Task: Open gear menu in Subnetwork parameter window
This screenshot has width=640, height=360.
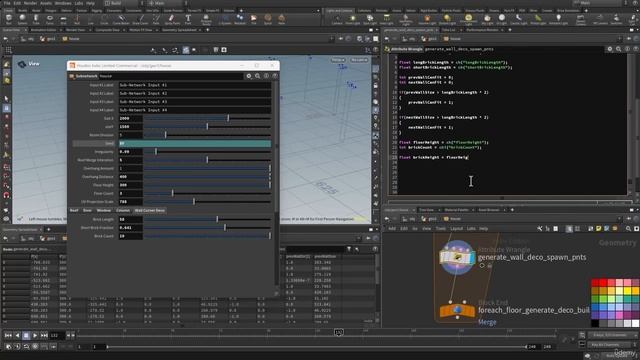Action: [x=249, y=76]
